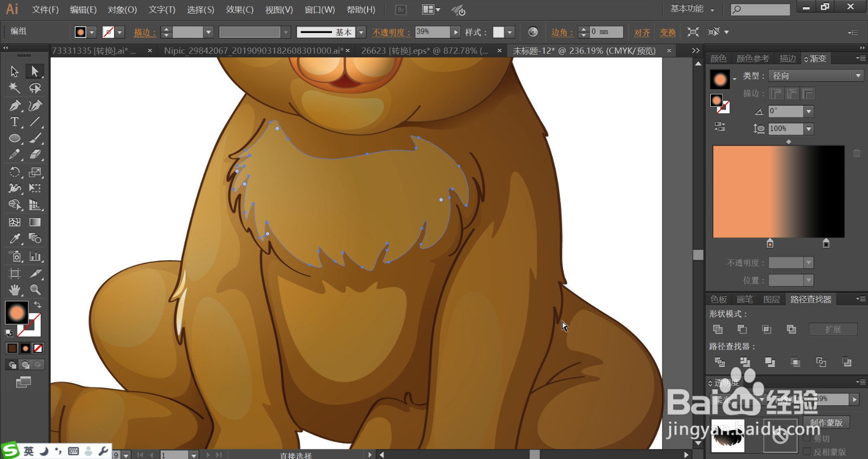Image resolution: width=868 pixels, height=459 pixels.
Task: Select the Hand tool
Action: click(x=15, y=290)
